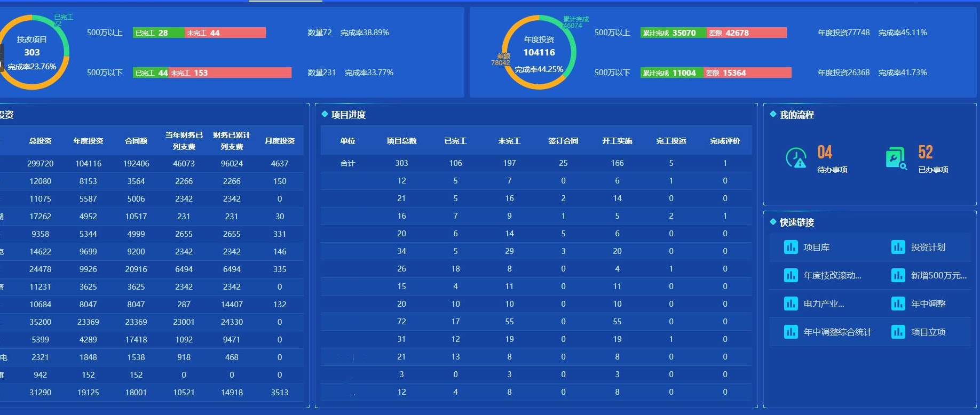
Task: Open the 投资计划 quick link
Action: coord(928,248)
